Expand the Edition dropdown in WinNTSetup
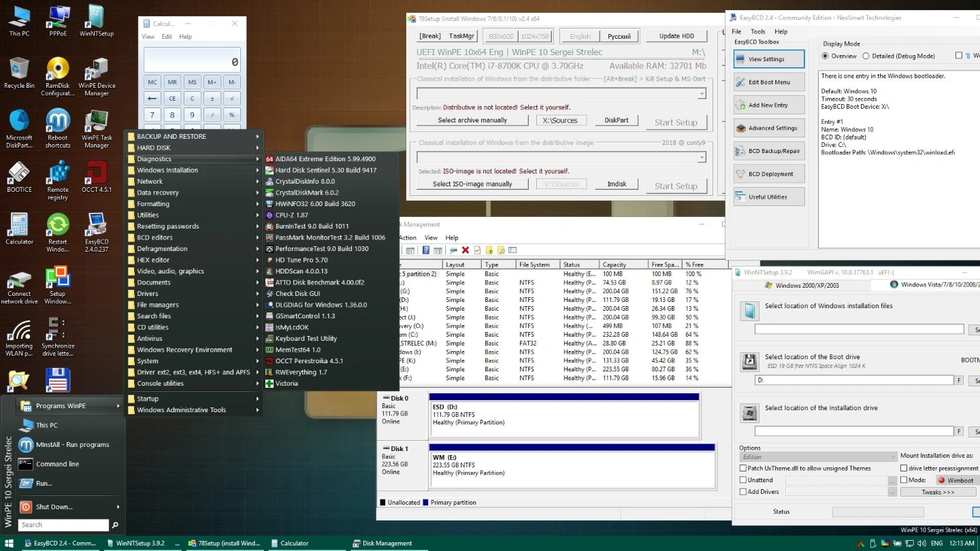The height and width of the screenshot is (551, 980). [893, 457]
